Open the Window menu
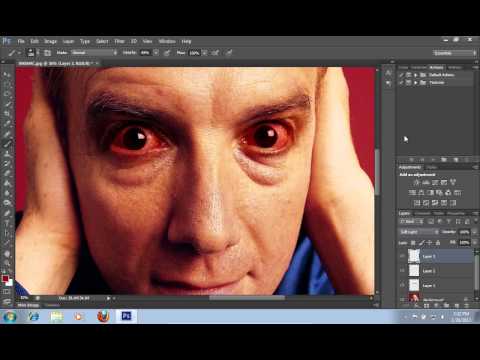The image size is (480, 360). coord(167,41)
